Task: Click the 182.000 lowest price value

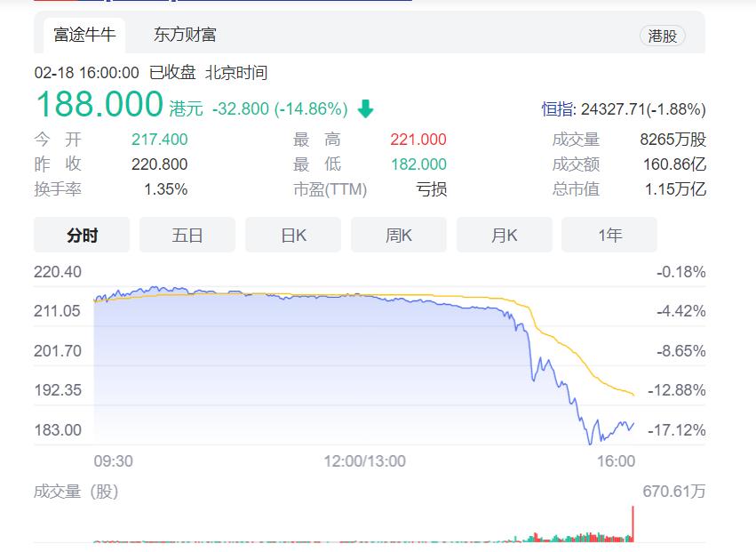Action: 418,164
